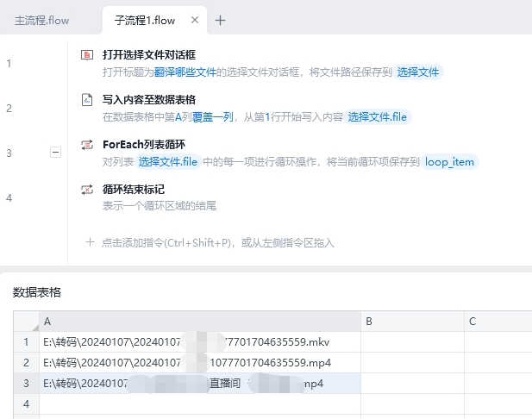Select line number 1 in flow editor
The height and width of the screenshot is (419, 532).
click(9, 64)
